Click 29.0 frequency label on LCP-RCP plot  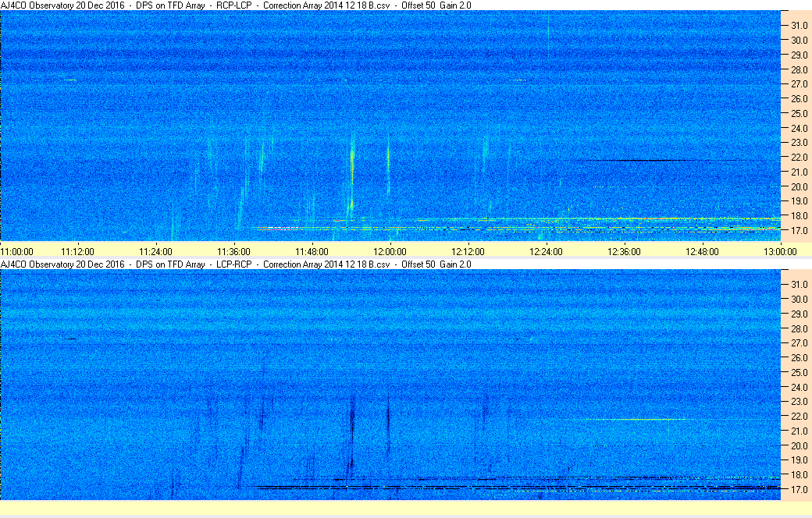799,314
